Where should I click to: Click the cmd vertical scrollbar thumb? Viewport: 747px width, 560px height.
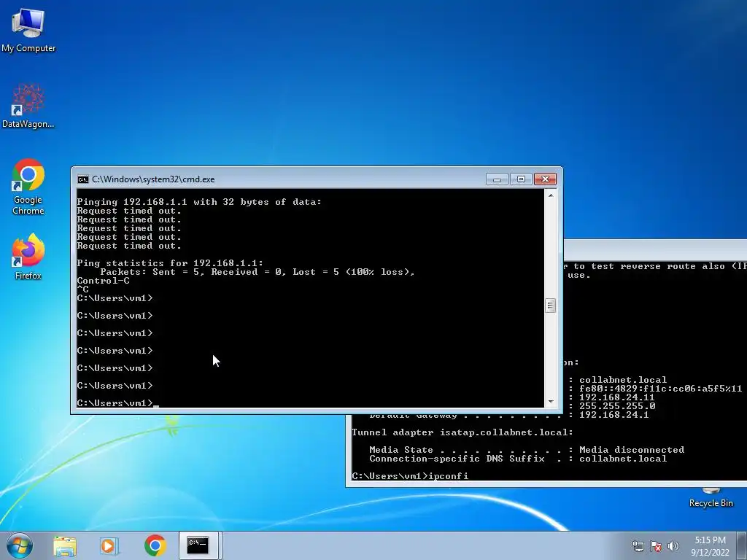pyautogui.click(x=551, y=306)
